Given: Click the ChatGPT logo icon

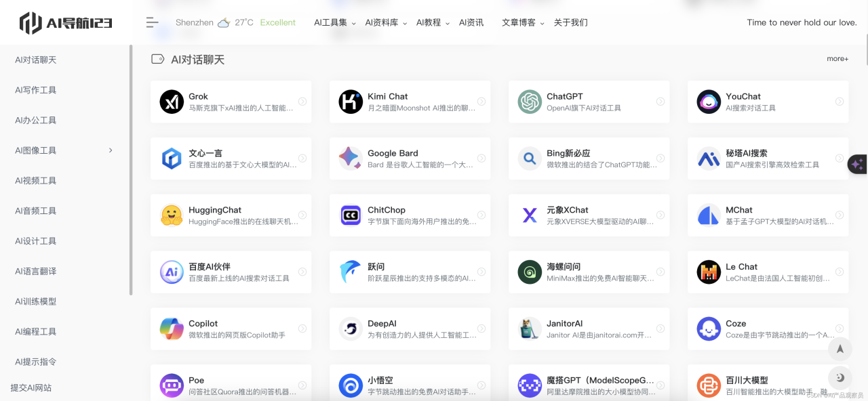Looking at the screenshot, I should pos(530,102).
